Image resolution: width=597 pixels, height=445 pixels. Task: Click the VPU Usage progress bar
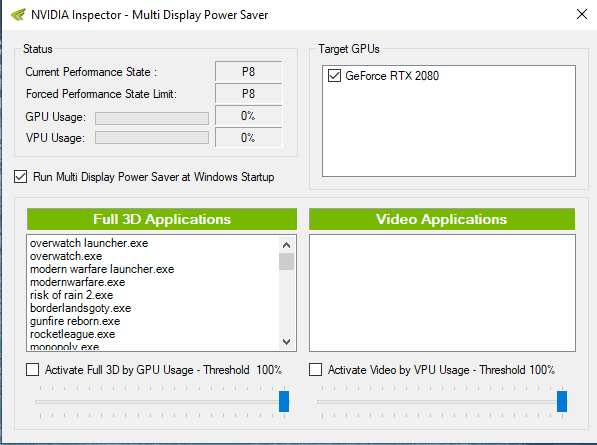coord(152,137)
